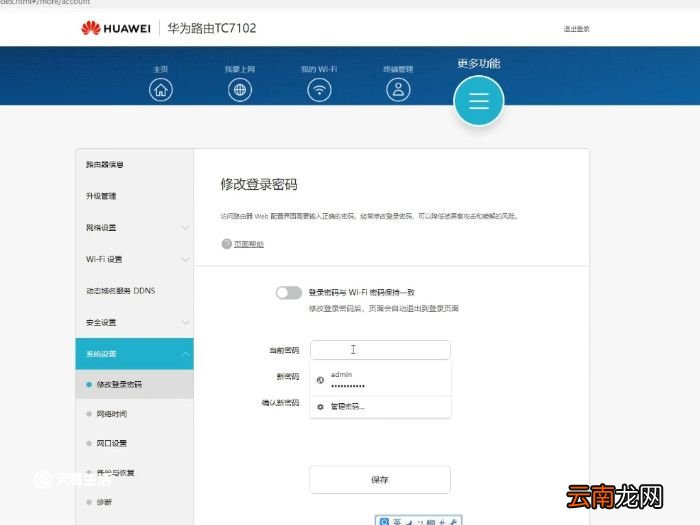Expand the network settings chevron
Viewport: 700px width, 525px height.
[x=186, y=228]
